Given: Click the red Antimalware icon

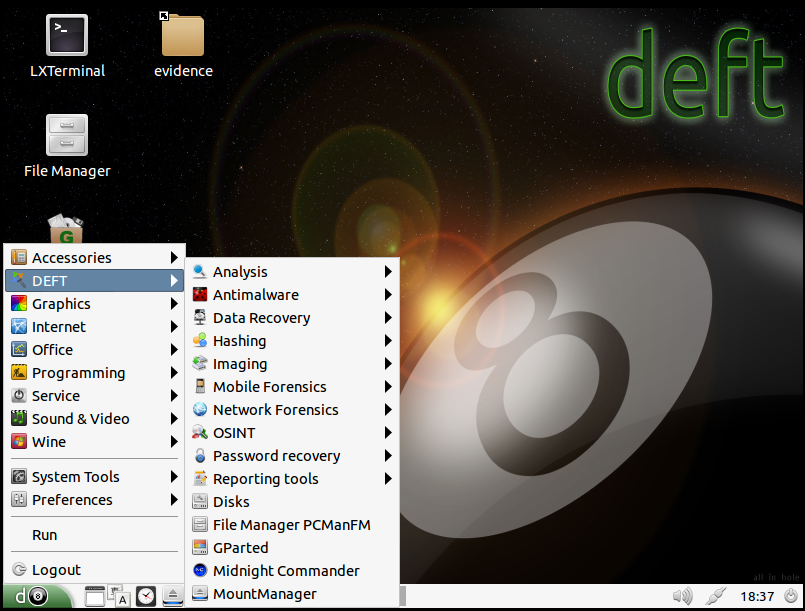Looking at the screenshot, I should click(200, 295).
